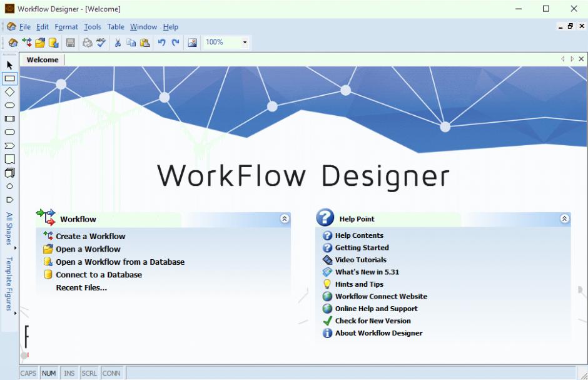Open Hints and Tips link
The height and width of the screenshot is (380, 588).
point(359,284)
